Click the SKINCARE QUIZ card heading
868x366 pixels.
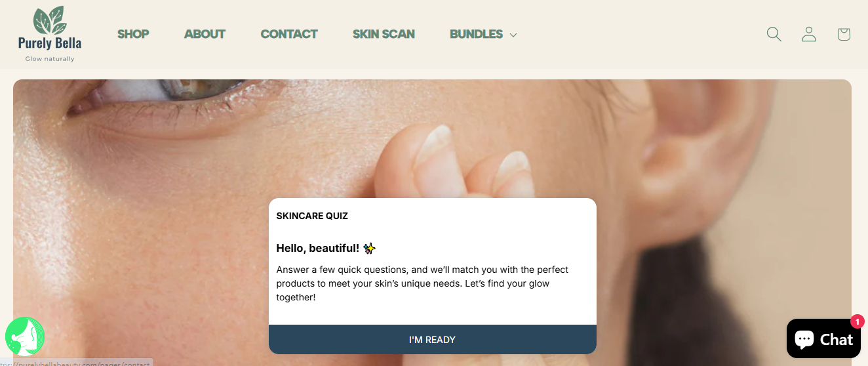point(312,216)
